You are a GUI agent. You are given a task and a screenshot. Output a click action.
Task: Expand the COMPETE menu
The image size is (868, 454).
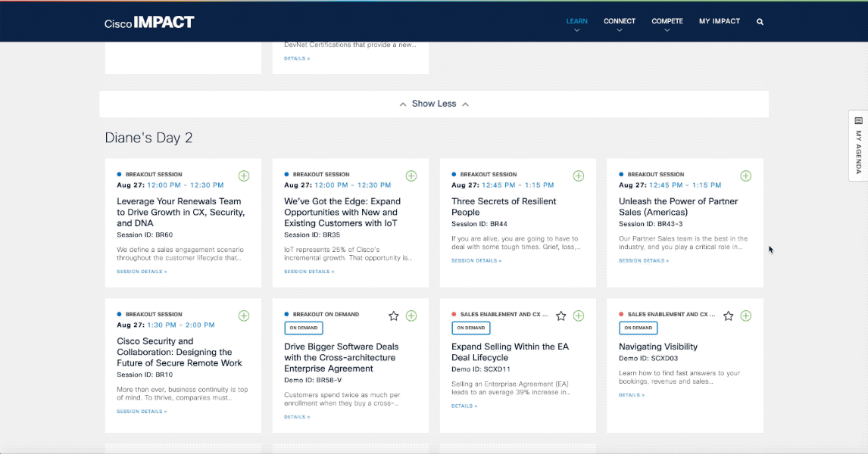[667, 23]
